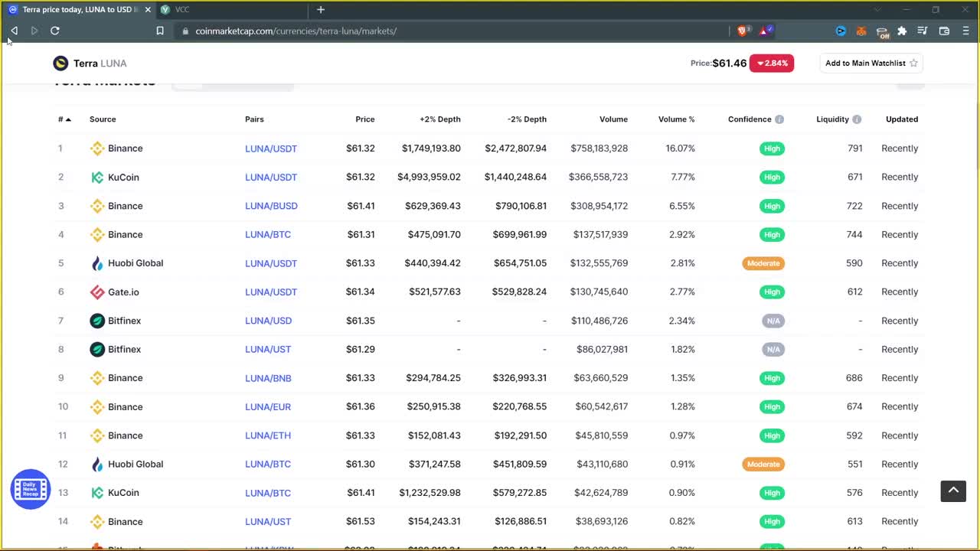Click the $4,993,959.02 depth cell
Viewport: 980px width, 551px height.
[x=429, y=178]
